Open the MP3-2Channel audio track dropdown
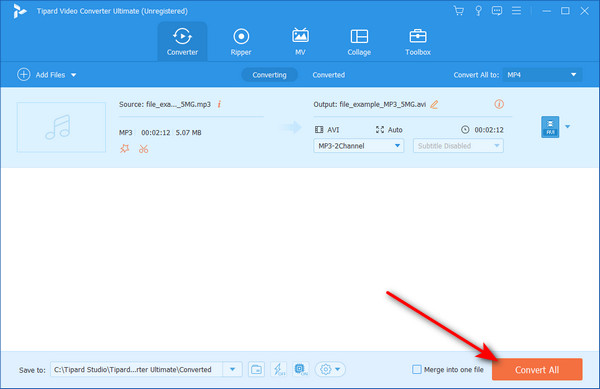Viewport: 600px width, 389px height. [x=359, y=146]
